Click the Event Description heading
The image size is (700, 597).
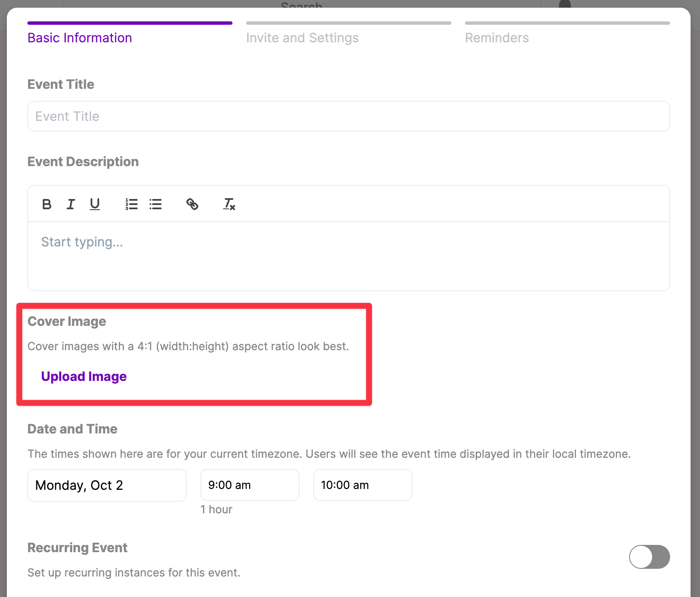click(83, 161)
